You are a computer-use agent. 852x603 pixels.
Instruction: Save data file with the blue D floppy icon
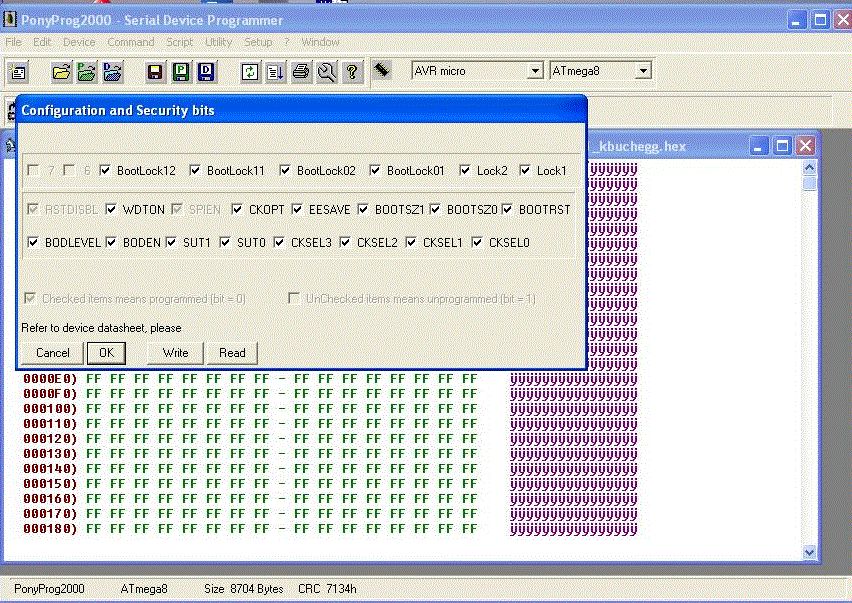pos(206,72)
